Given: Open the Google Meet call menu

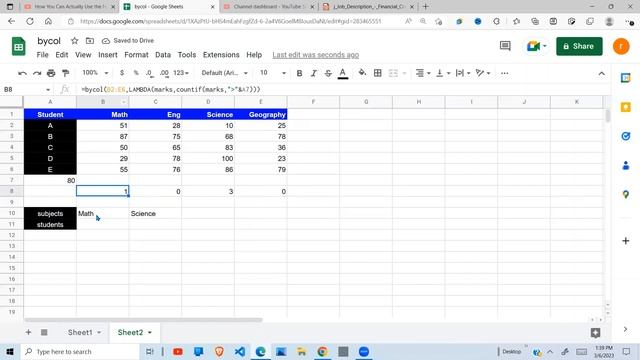Looking at the screenshot, I should click(x=536, y=46).
